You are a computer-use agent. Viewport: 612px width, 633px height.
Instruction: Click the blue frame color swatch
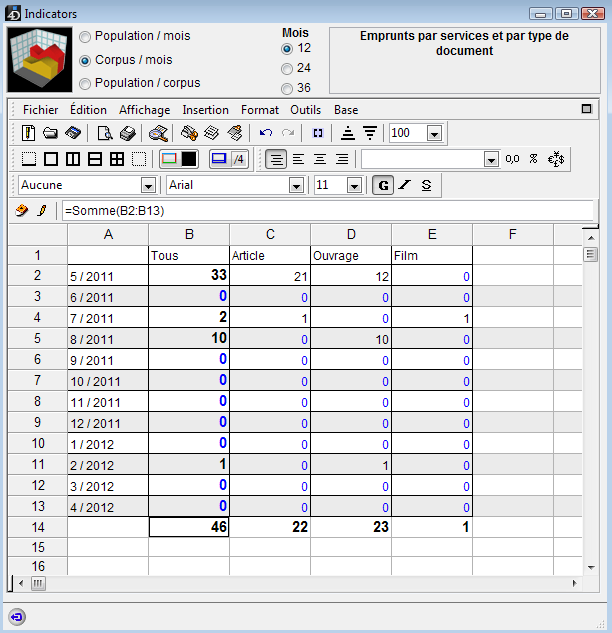pos(219,159)
